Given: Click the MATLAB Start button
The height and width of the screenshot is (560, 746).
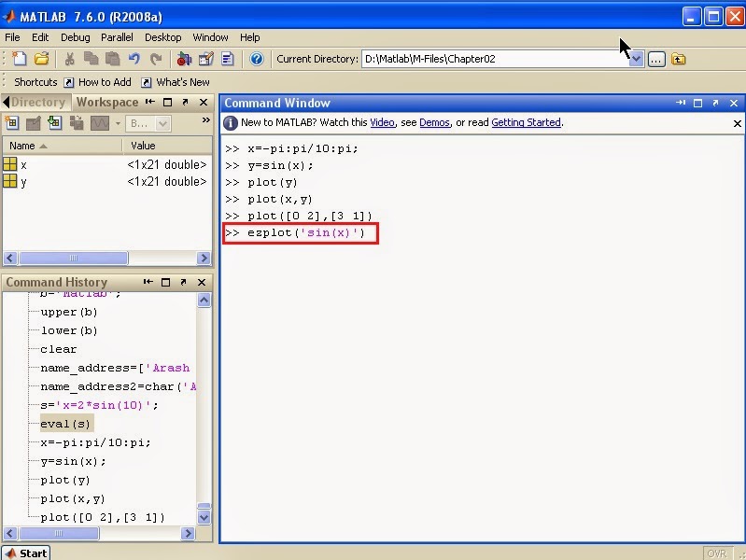Looking at the screenshot, I should point(26,553).
